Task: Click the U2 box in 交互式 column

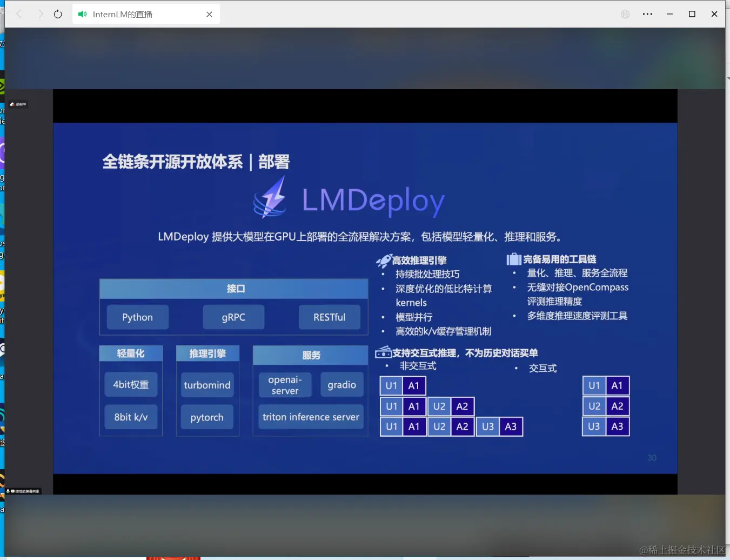Action: [594, 406]
